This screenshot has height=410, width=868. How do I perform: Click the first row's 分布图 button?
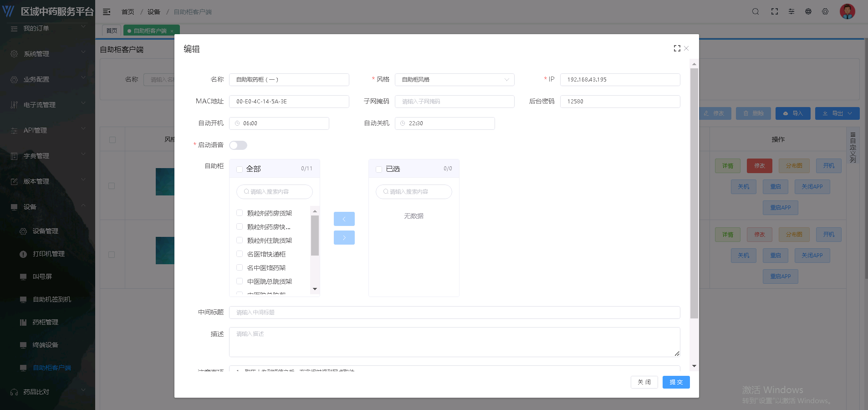pyautogui.click(x=794, y=166)
